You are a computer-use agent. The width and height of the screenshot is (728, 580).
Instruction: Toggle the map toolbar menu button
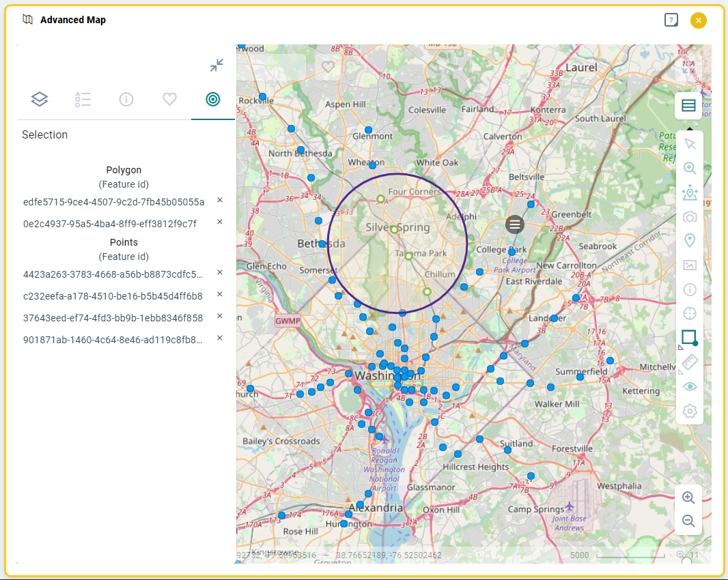tap(688, 106)
